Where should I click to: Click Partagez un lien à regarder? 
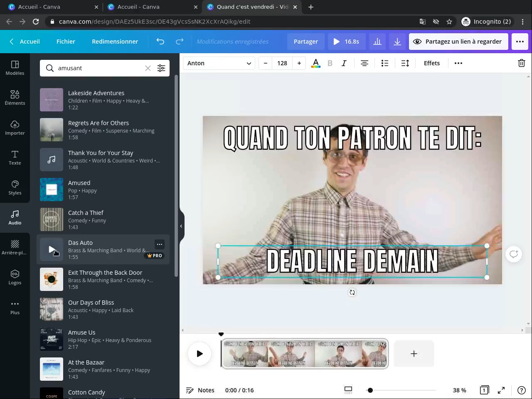point(458,42)
